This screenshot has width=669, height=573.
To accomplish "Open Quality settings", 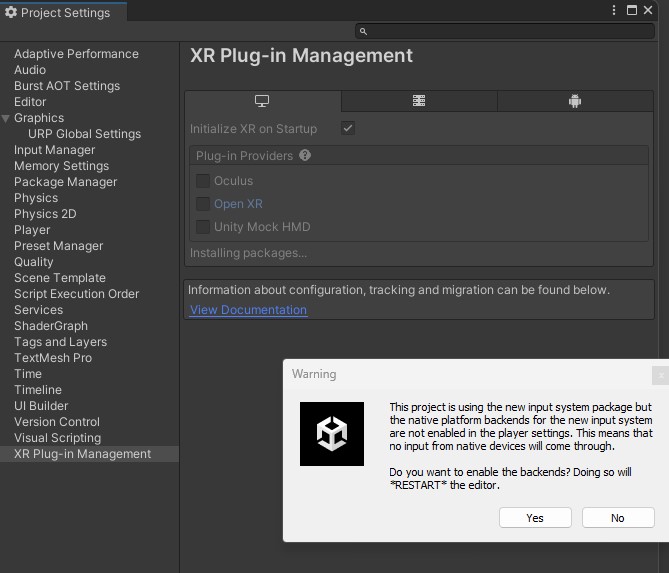I will tap(34, 262).
